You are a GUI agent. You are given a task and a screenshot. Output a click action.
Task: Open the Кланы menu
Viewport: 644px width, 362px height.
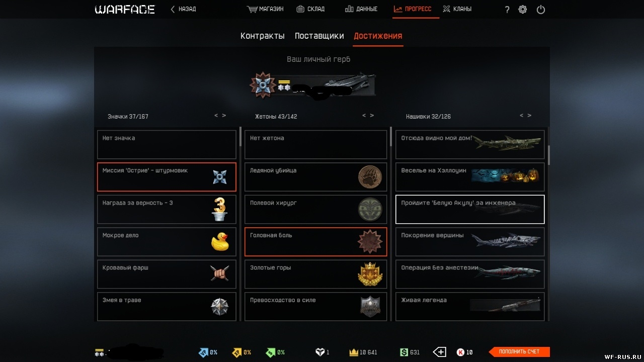pos(457,9)
